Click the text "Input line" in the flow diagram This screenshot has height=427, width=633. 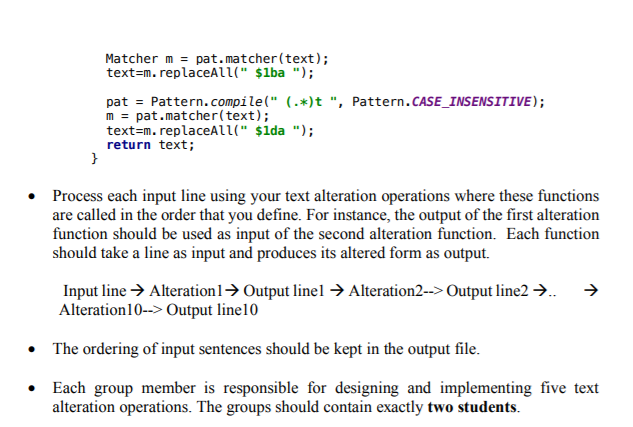click(95, 291)
